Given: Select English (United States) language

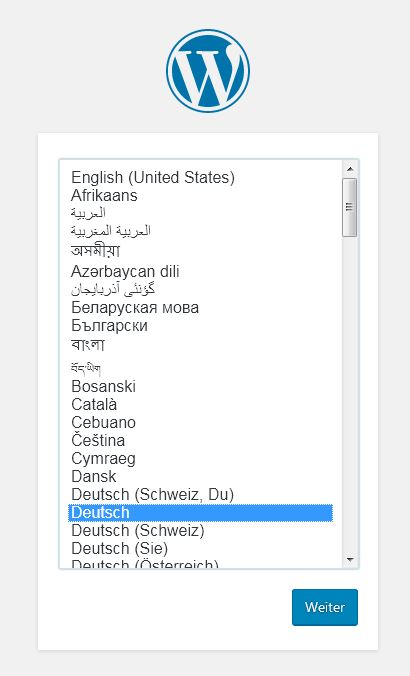Looking at the screenshot, I should coord(153,177).
